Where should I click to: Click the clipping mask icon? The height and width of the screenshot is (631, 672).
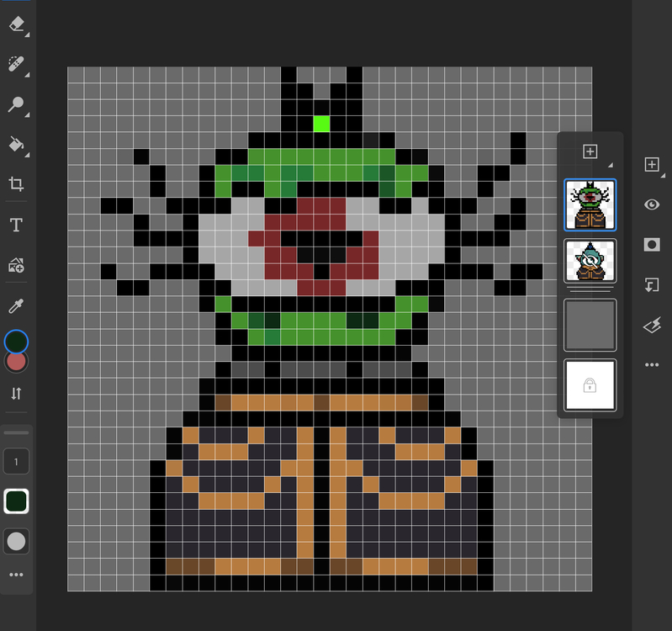(x=652, y=285)
